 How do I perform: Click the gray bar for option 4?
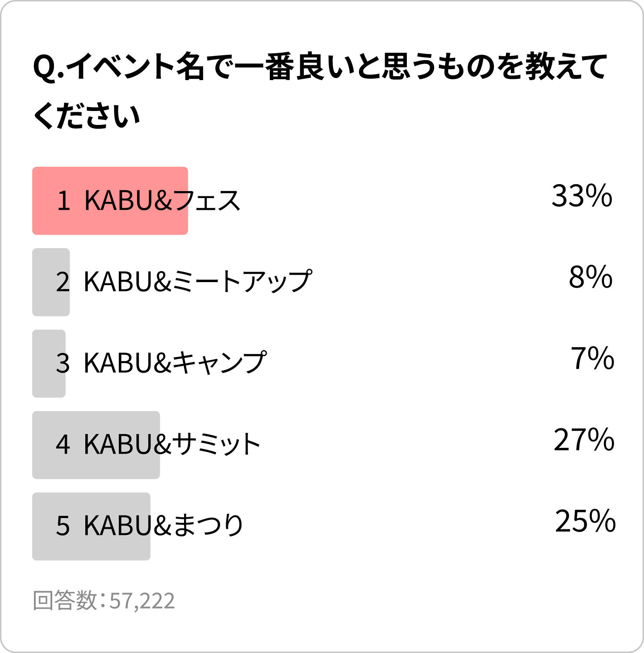pyautogui.click(x=96, y=445)
